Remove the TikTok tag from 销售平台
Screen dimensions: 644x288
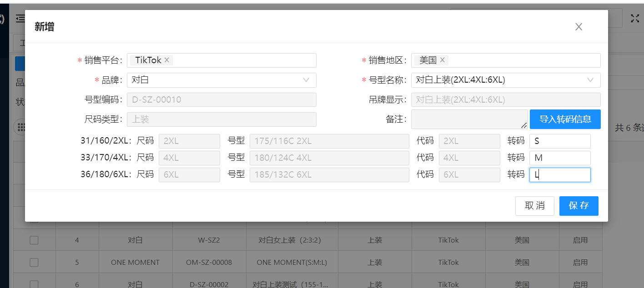point(167,60)
